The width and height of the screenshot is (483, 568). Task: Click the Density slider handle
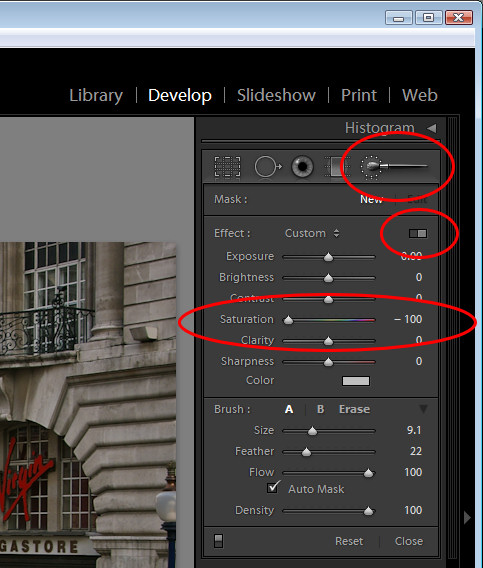click(369, 511)
